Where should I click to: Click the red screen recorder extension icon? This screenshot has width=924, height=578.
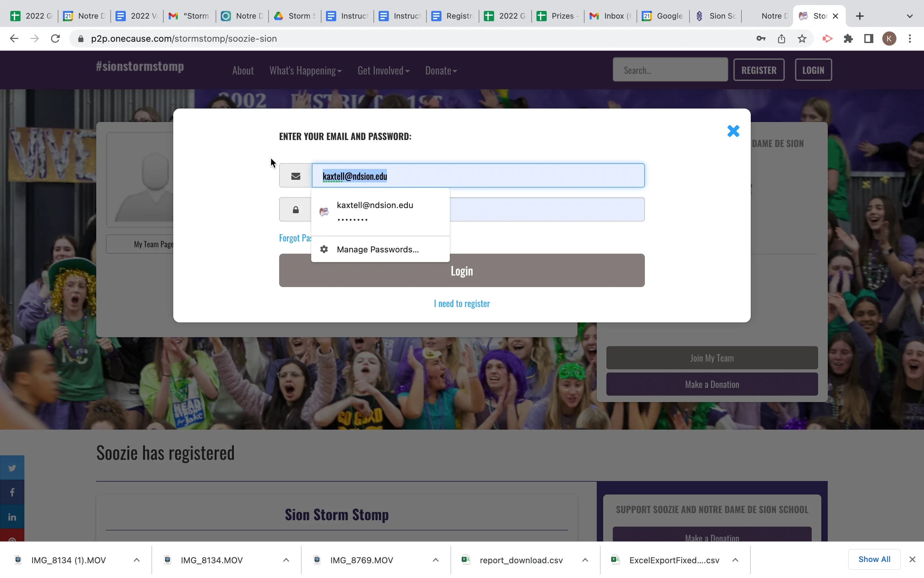click(827, 39)
